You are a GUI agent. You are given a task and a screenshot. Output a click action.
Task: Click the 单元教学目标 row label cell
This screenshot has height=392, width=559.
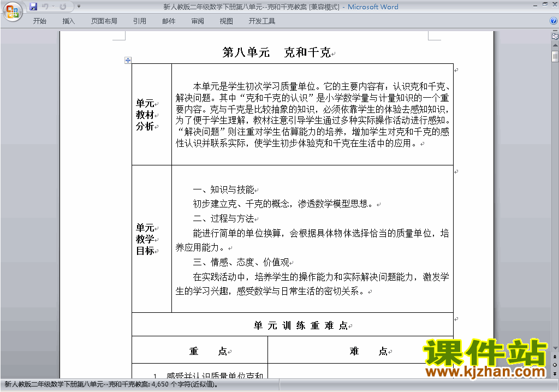pyautogui.click(x=152, y=239)
